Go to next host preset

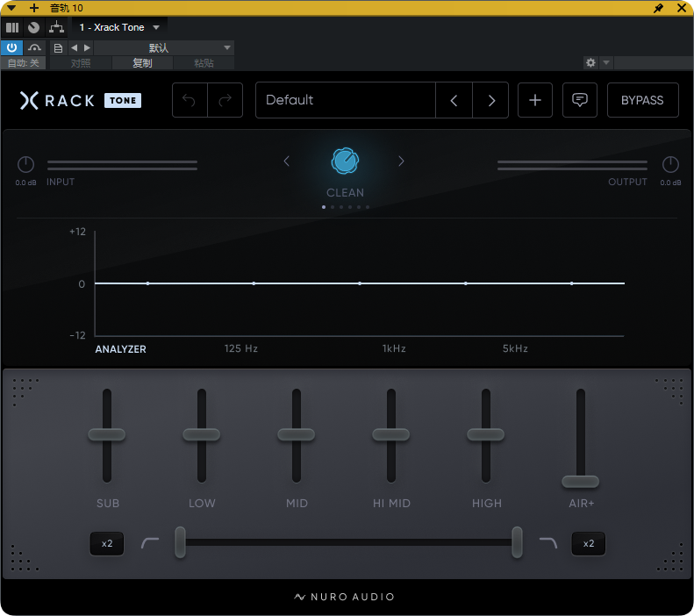pos(87,47)
